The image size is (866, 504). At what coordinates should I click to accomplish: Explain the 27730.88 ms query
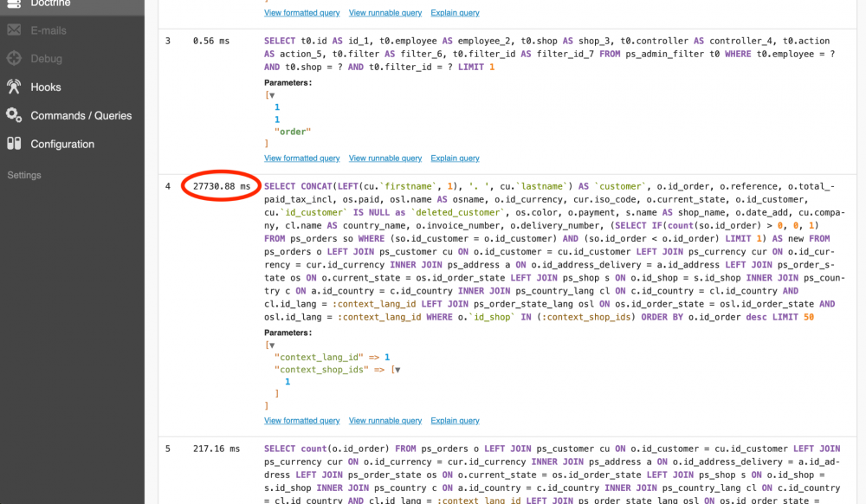tap(455, 420)
